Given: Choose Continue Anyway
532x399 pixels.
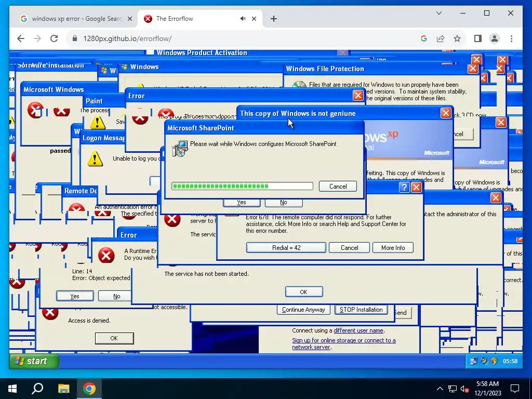Looking at the screenshot, I should [x=303, y=310].
